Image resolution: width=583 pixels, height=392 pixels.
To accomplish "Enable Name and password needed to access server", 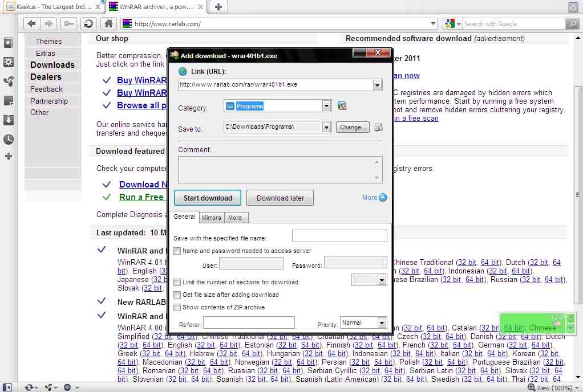I will tap(177, 251).
